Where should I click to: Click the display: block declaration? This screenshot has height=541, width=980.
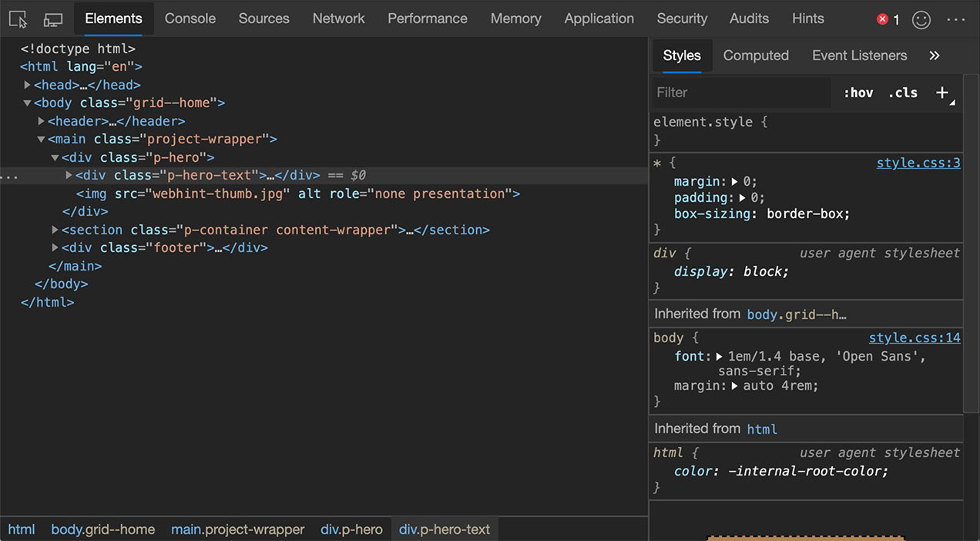click(732, 272)
